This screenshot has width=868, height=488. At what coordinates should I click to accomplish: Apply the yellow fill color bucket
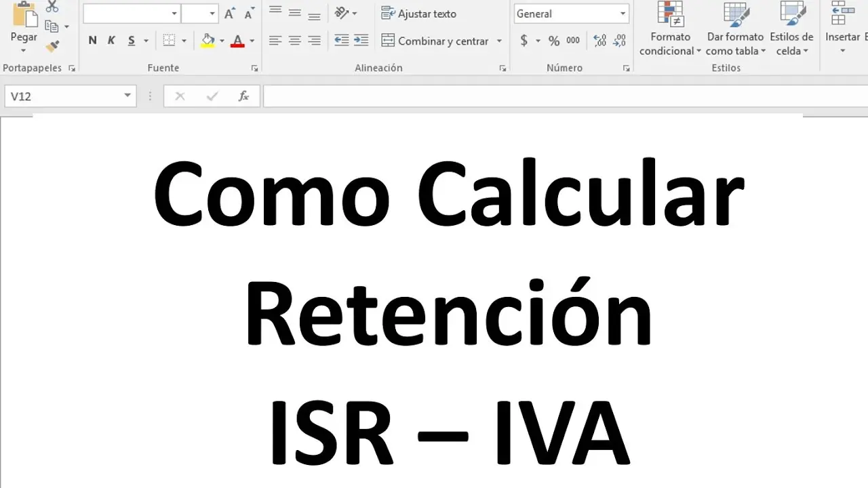pos(208,41)
